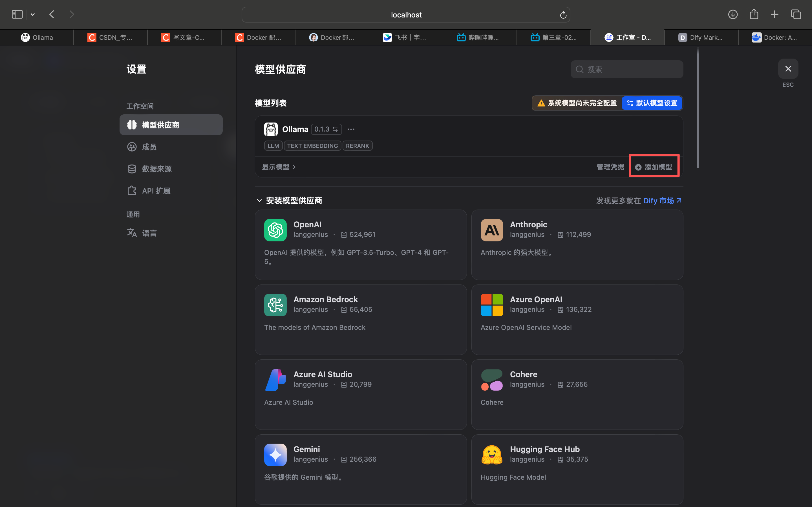Expand the 显示模型 show models chevron
The height and width of the screenshot is (507, 812).
[x=294, y=167]
